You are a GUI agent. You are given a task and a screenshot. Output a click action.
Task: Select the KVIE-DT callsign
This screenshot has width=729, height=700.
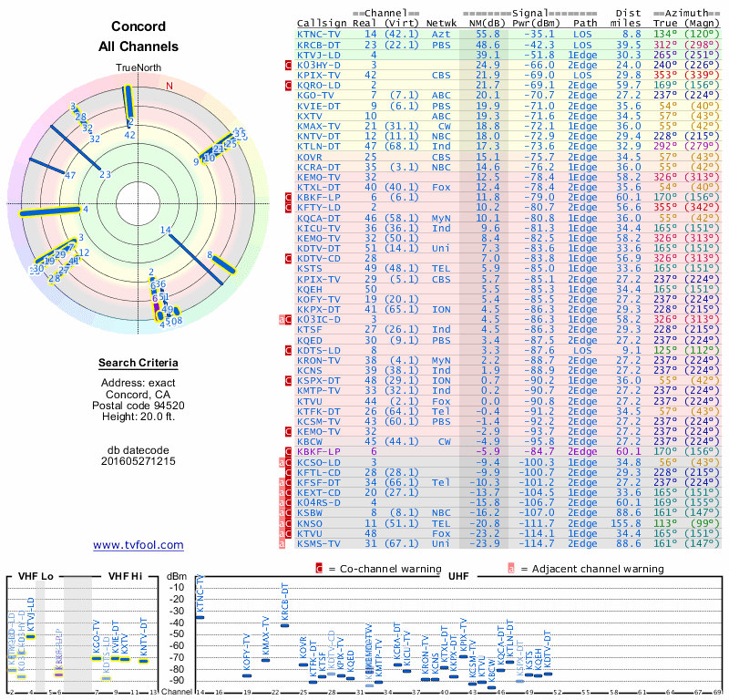click(x=318, y=106)
